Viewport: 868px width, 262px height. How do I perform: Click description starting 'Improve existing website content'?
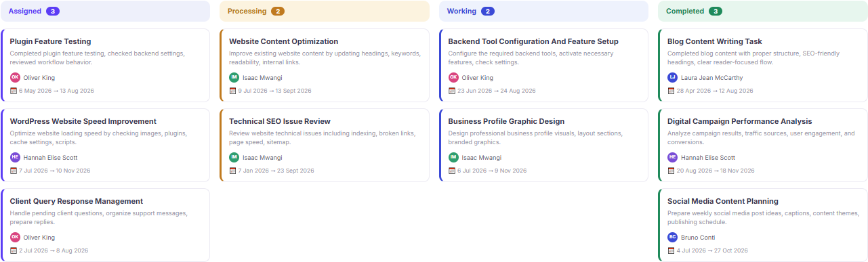(x=325, y=58)
